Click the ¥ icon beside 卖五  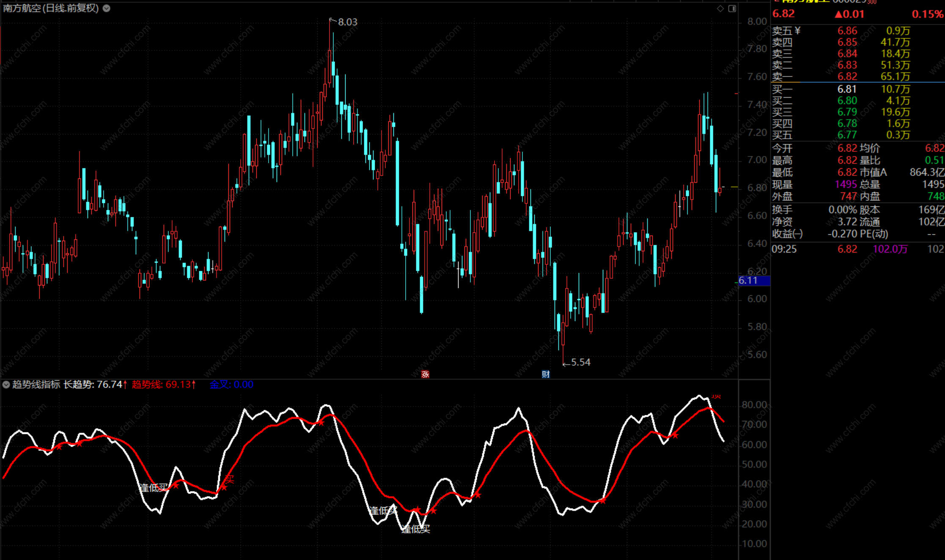(797, 30)
